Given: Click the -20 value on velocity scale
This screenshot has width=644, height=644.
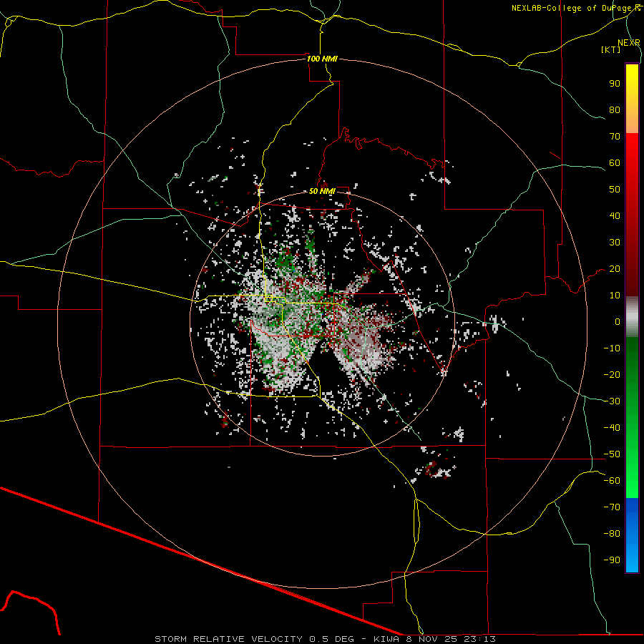Looking at the screenshot, I should click(612, 374).
